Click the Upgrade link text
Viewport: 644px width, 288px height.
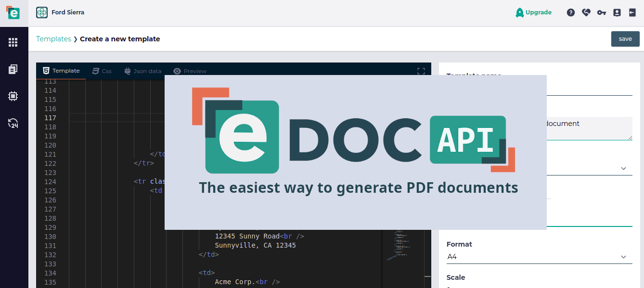click(x=539, y=13)
